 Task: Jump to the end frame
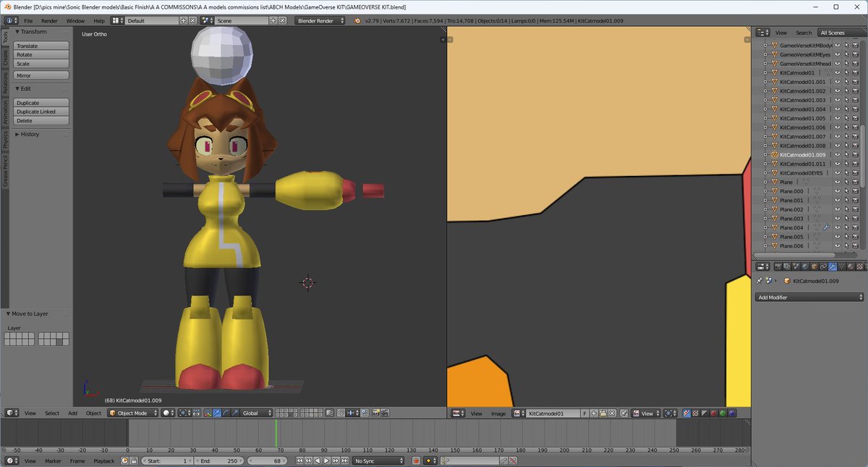345,460
